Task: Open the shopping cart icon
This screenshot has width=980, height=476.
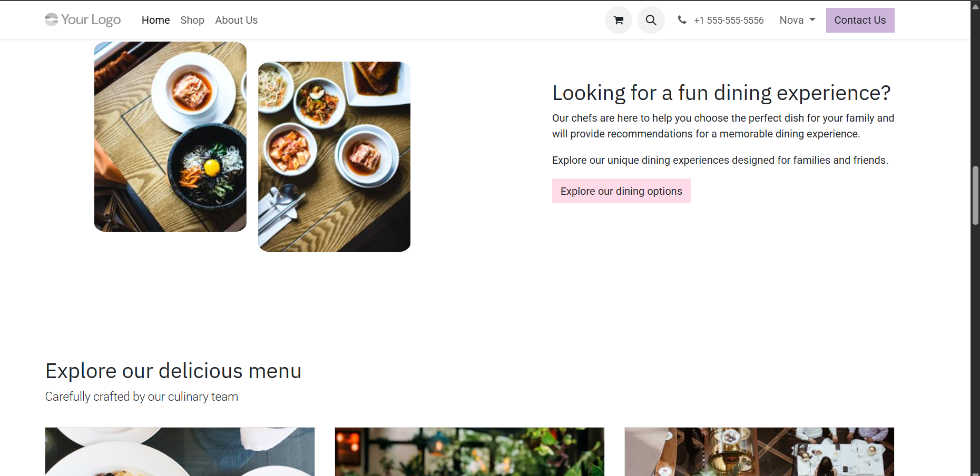Action: click(619, 20)
